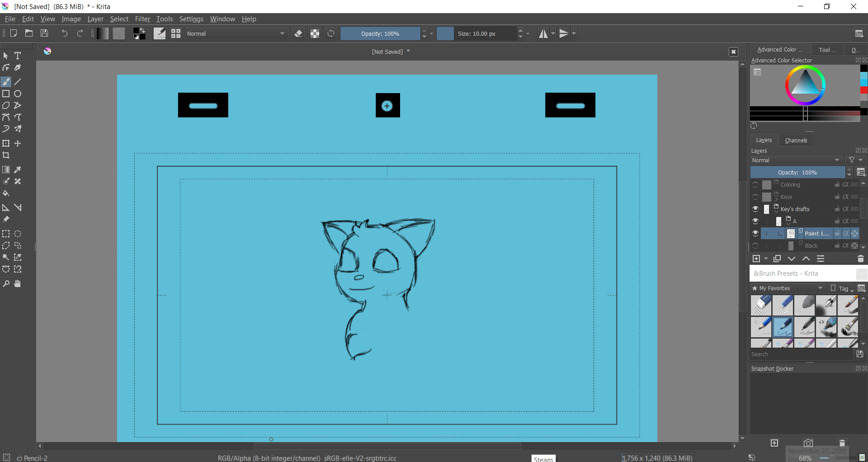Screen dimensions: 868x462
Task: Lock the Paint Layer alpha channel
Action: point(847,233)
